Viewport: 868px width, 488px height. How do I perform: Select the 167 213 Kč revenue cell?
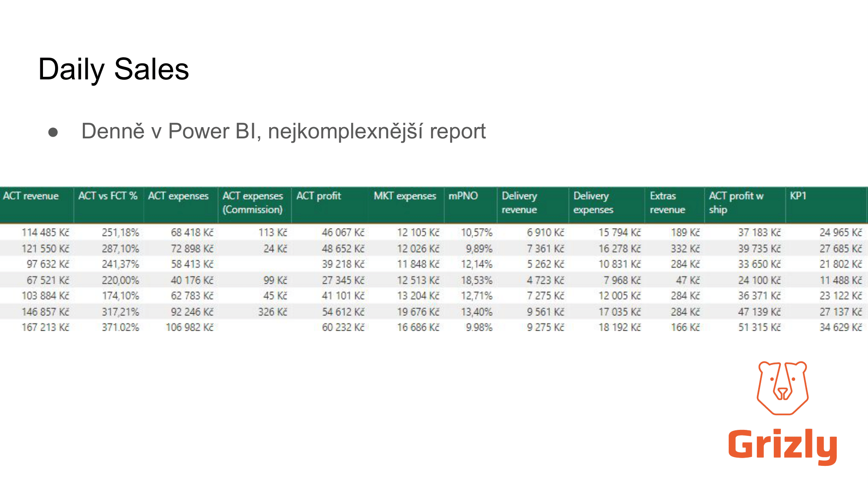pos(46,328)
